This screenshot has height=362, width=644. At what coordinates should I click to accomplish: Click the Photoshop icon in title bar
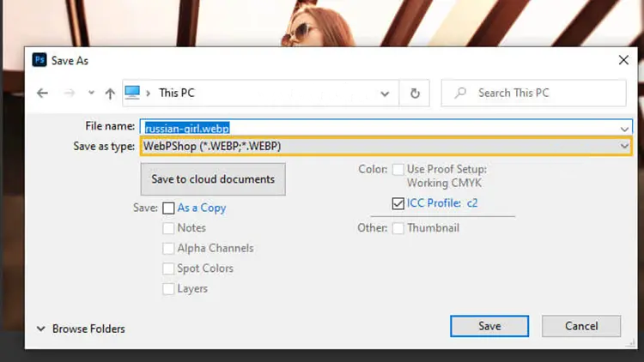click(39, 60)
